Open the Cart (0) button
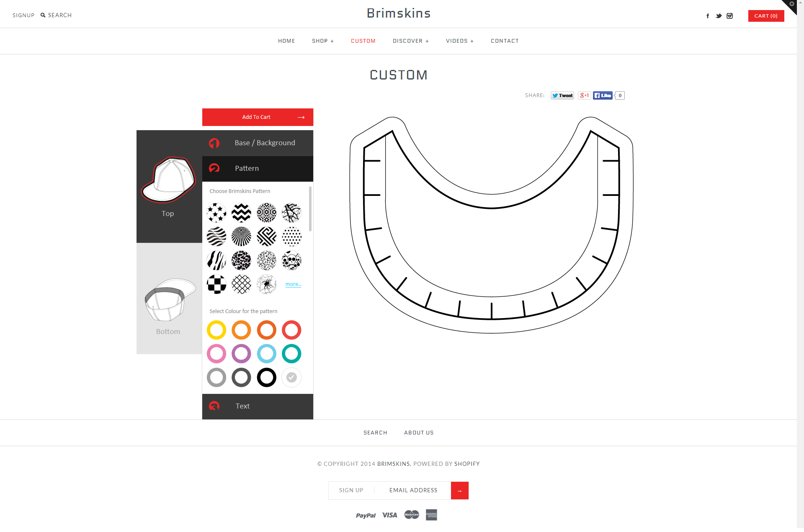Viewport: 804px width, 532px height. [x=766, y=16]
